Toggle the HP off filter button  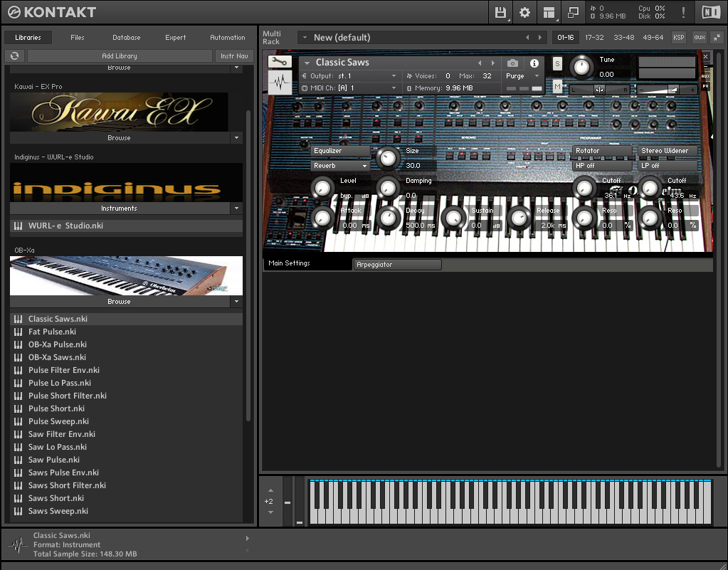pos(602,166)
